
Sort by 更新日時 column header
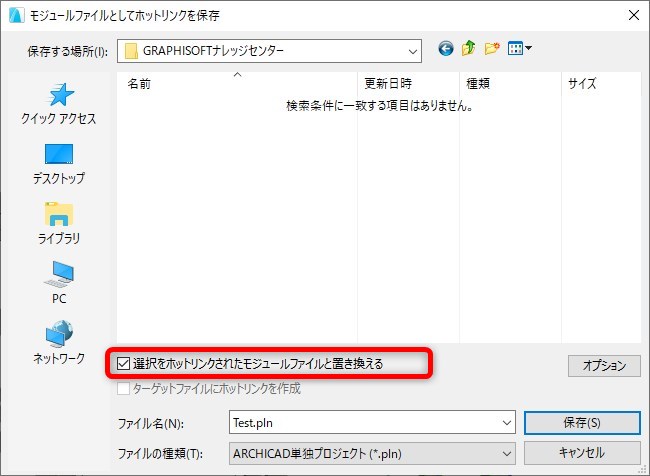point(408,84)
